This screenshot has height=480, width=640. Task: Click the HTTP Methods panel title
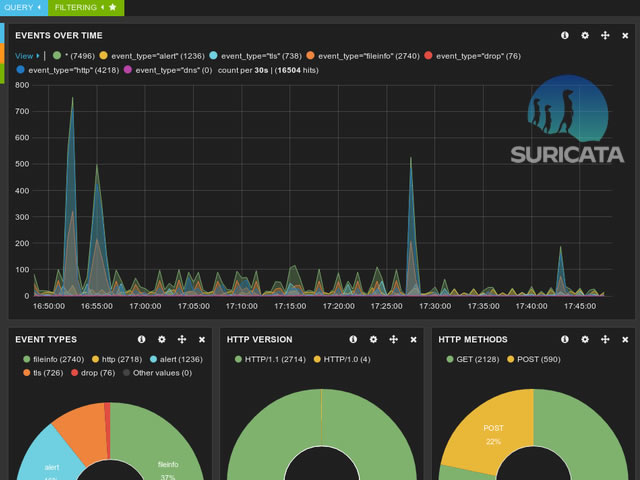pos(473,340)
